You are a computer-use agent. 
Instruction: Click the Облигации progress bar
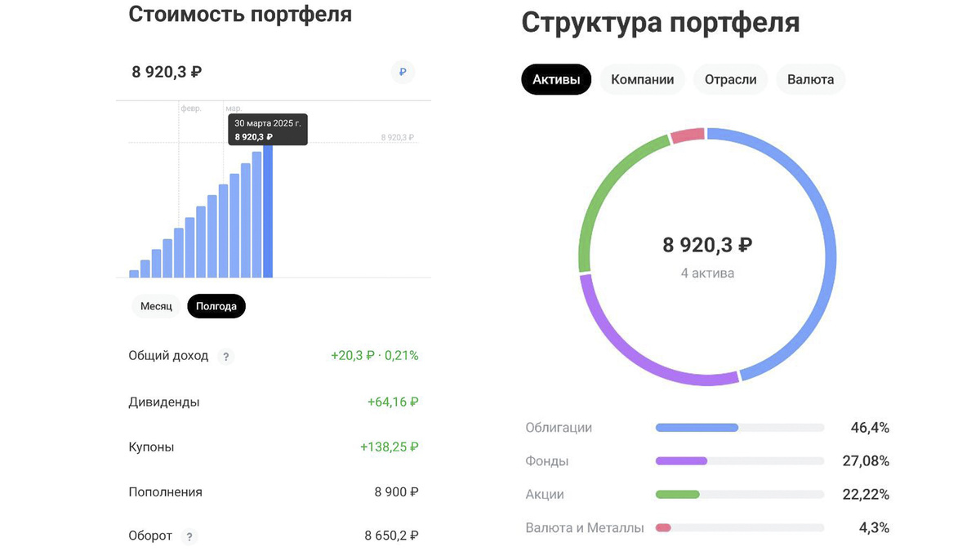739,427
